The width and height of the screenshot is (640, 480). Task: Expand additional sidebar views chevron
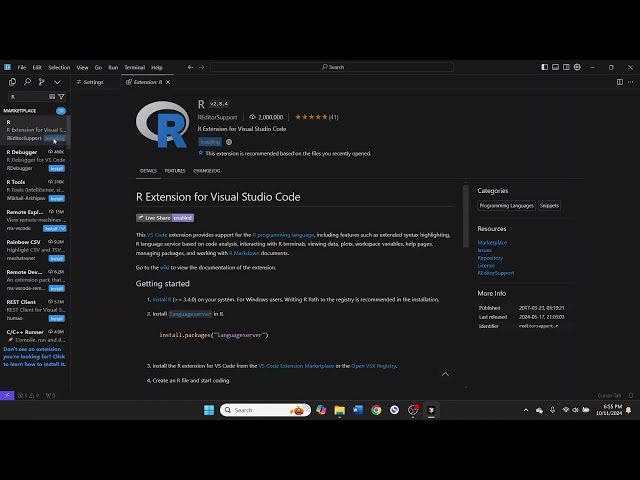57,82
